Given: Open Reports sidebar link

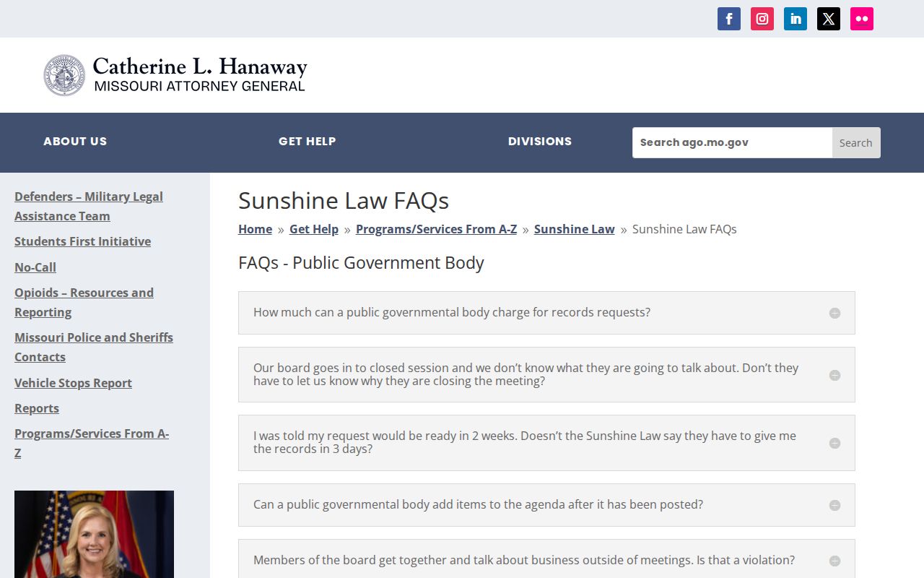Looking at the screenshot, I should point(37,408).
